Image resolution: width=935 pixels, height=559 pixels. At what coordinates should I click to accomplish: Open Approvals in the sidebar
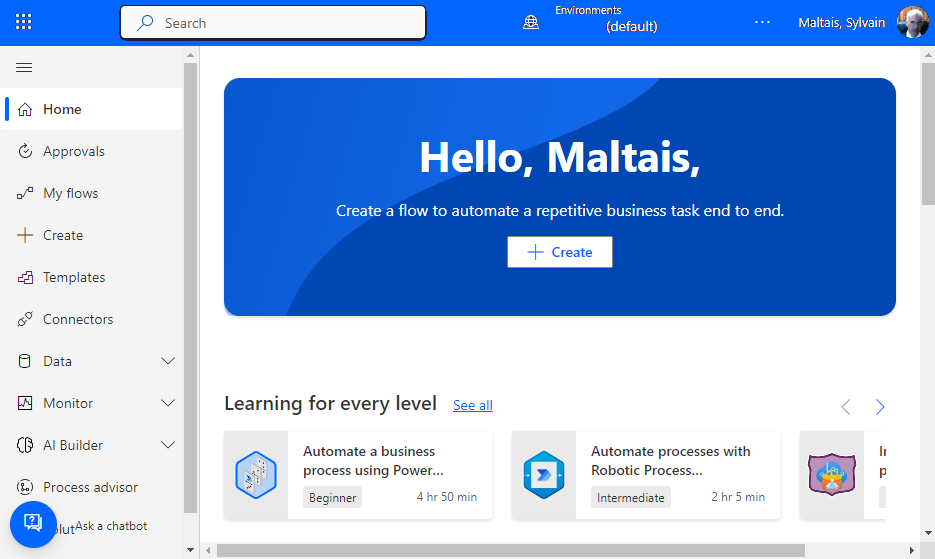tap(73, 152)
